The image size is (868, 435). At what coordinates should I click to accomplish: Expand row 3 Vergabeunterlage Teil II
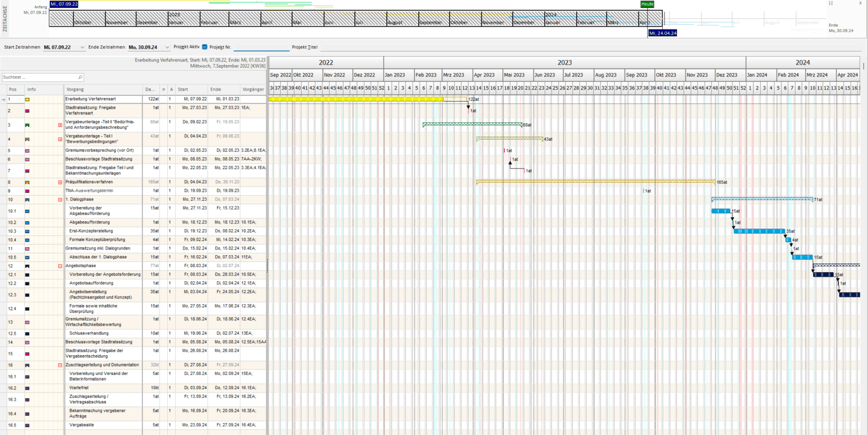tap(60, 125)
